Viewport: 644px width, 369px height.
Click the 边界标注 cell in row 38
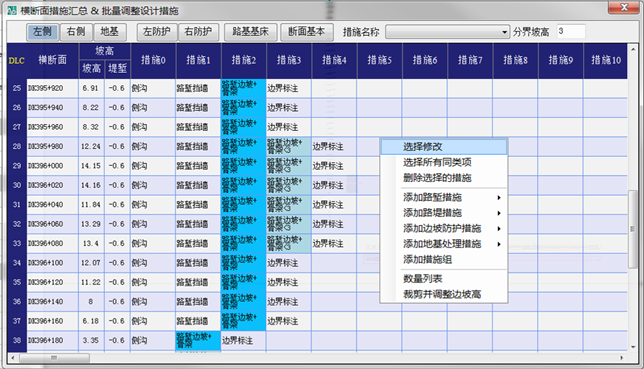tap(244, 341)
